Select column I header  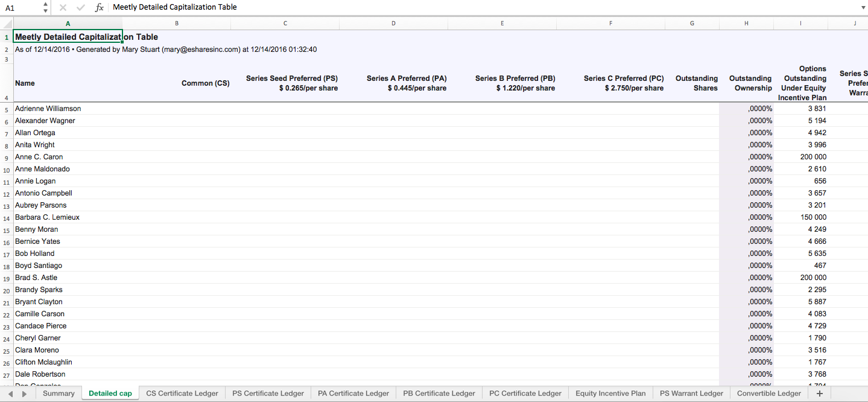[x=801, y=24]
